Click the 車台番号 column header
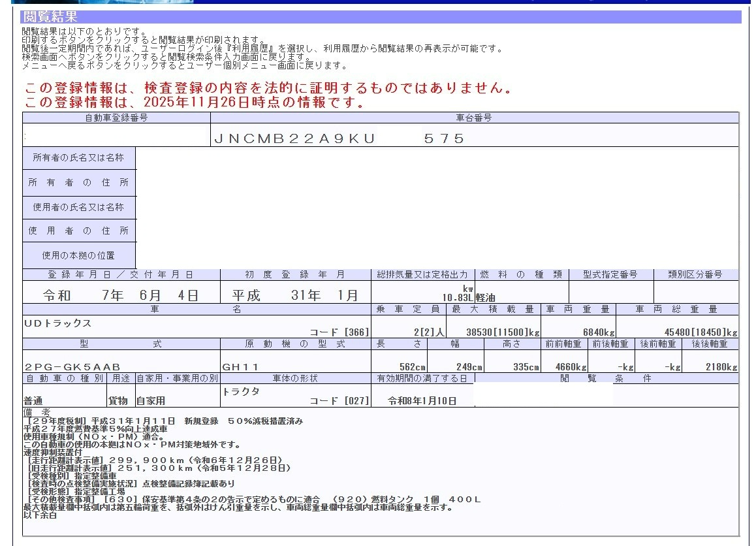 [474, 118]
